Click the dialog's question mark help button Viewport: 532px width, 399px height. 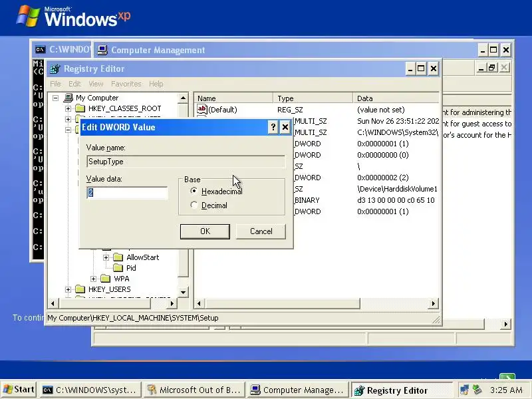[273, 127]
